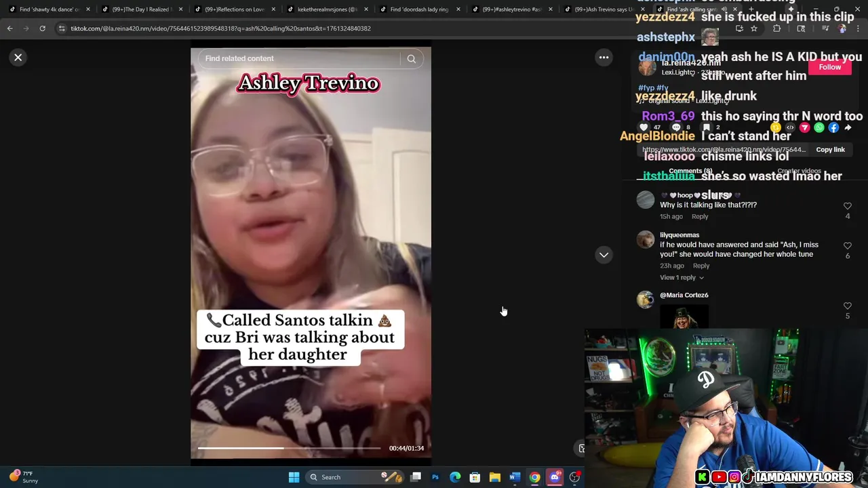
Task: Like the video with heart icon
Action: (644, 127)
